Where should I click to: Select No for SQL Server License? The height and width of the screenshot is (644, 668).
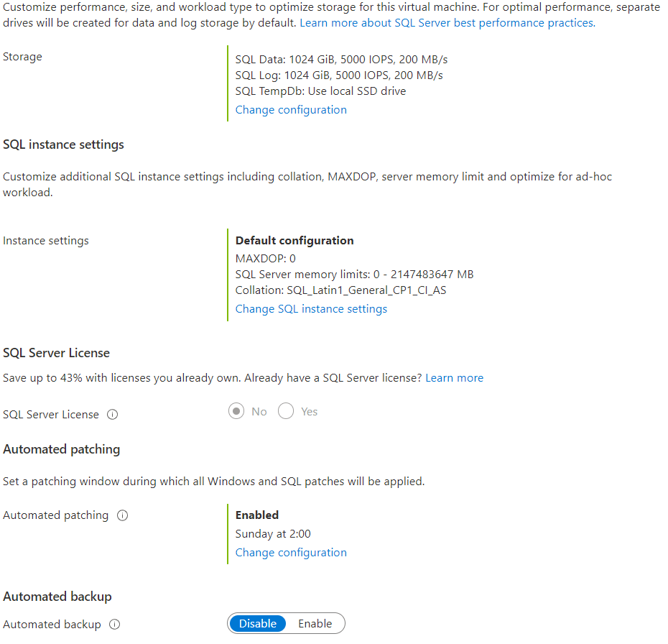tap(236, 412)
